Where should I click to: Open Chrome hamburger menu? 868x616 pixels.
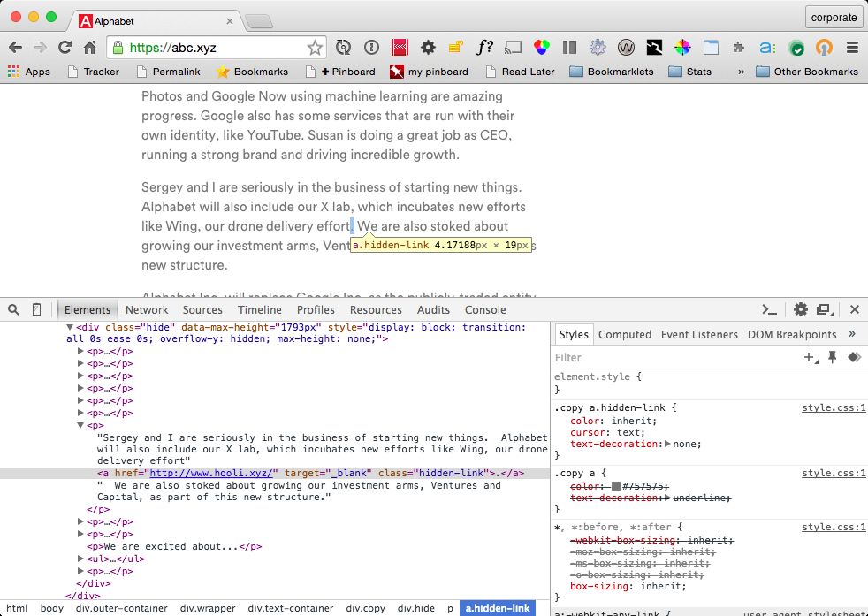[x=852, y=48]
